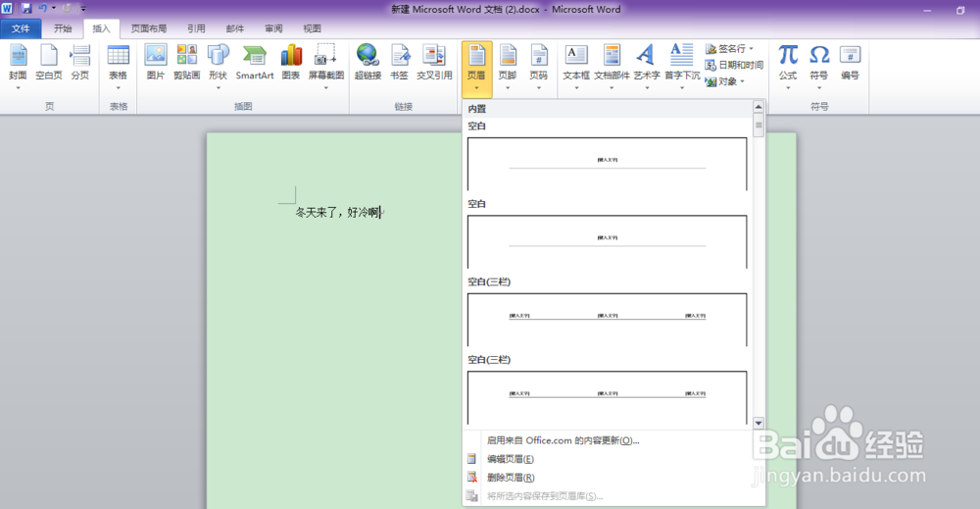The image size is (980, 509).
Task: Insert a hyperlink (超链接)
Action: click(367, 63)
